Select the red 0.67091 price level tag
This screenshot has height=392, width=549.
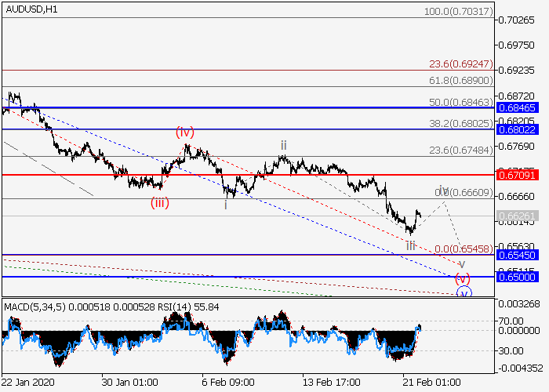pos(518,174)
